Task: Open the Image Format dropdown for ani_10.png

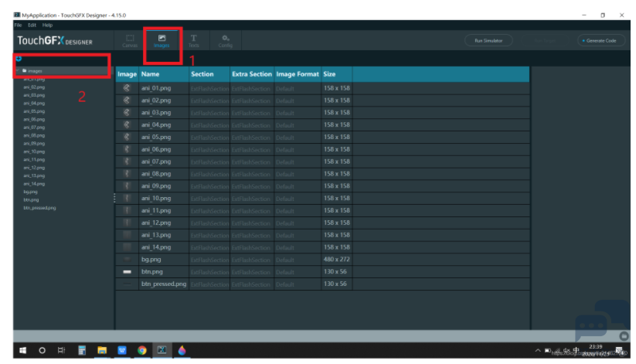Action: [x=298, y=199]
